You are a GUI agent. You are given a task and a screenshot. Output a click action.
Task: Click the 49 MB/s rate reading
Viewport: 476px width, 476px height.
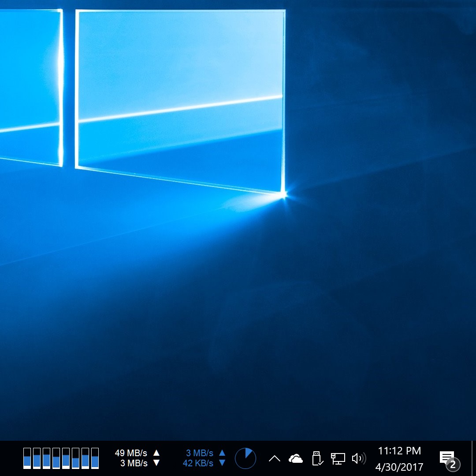[131, 453]
